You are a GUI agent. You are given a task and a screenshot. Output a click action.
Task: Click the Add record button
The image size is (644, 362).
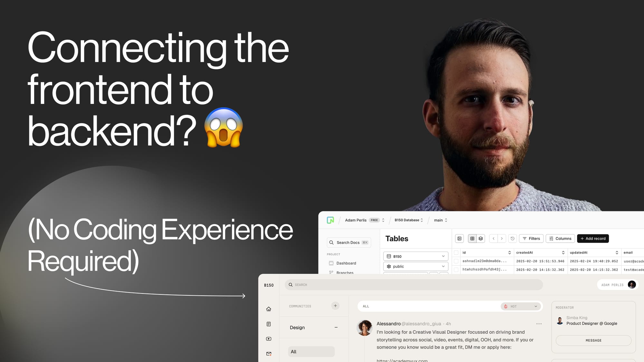pos(593,238)
